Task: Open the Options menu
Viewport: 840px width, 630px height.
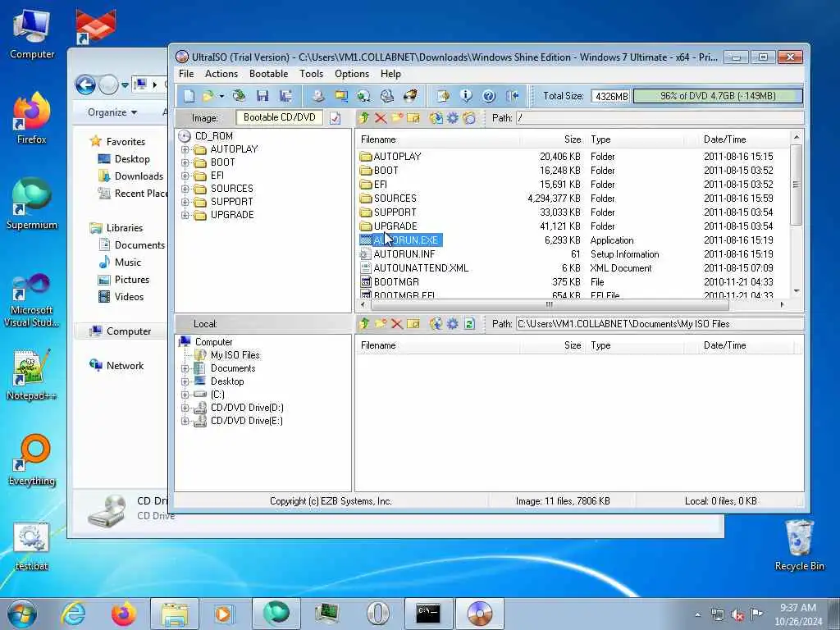Action: pyautogui.click(x=352, y=74)
